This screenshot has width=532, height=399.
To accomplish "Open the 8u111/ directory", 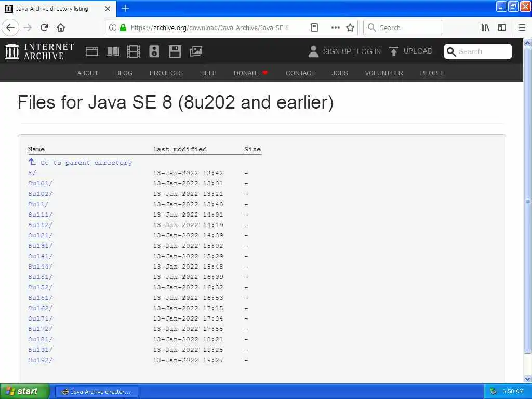I will tap(41, 215).
